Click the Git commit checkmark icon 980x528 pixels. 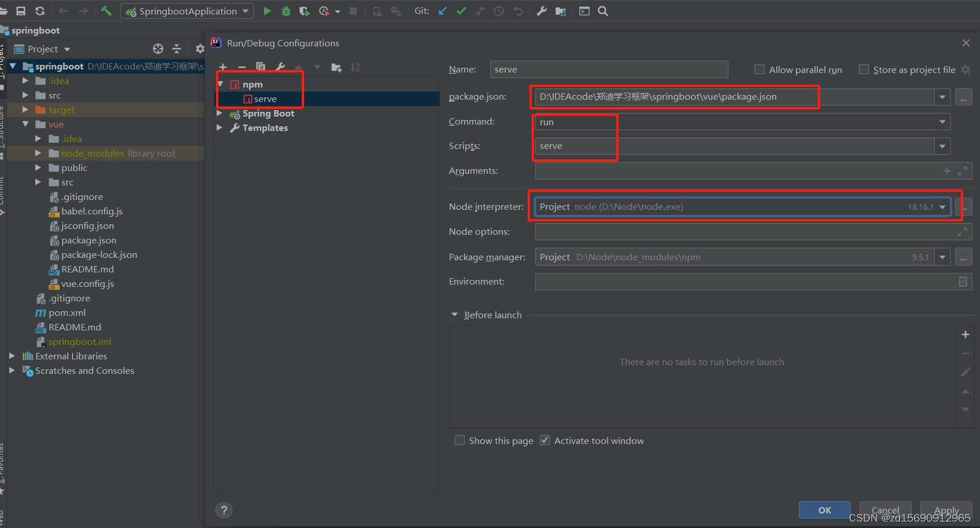pos(461,11)
